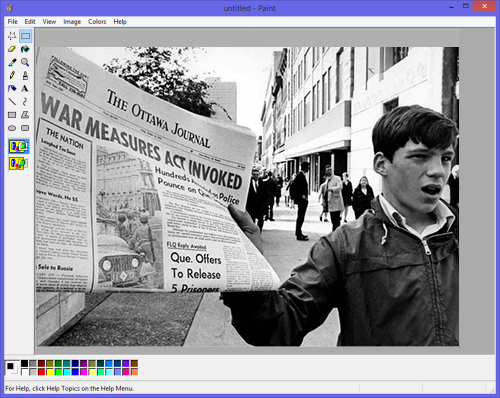Viewport: 500px width, 398px height.
Task: Activate the Pick Color eyedropper
Action: click(12, 62)
